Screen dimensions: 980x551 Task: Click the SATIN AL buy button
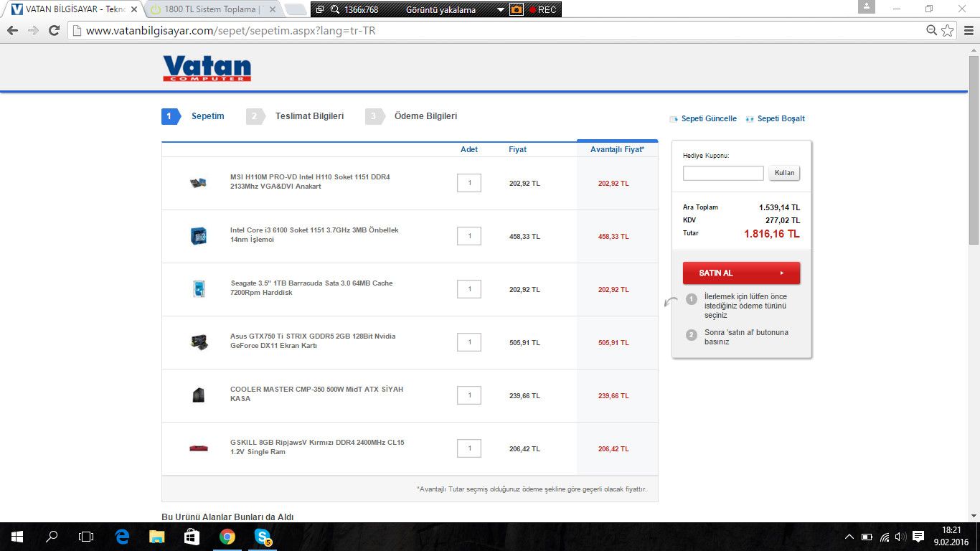coord(741,273)
